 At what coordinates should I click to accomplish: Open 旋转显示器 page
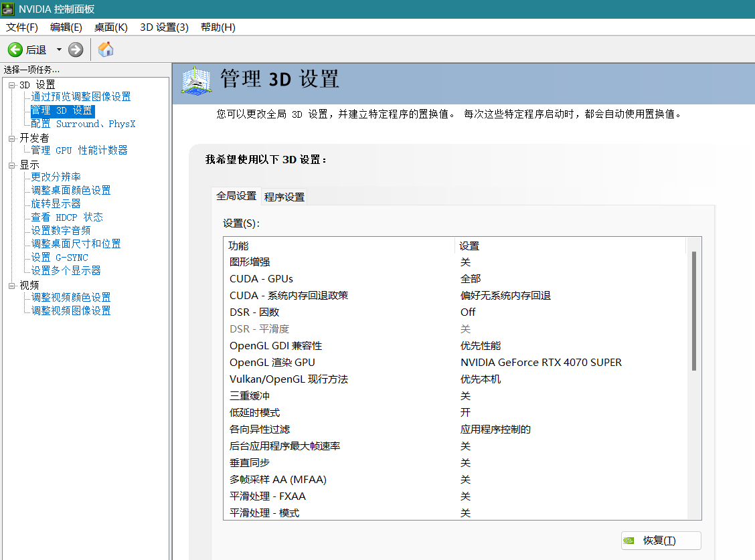tap(56, 204)
